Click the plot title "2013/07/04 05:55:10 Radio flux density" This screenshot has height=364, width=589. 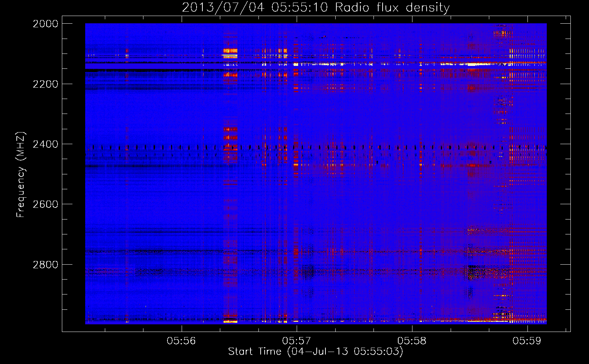(316, 7)
